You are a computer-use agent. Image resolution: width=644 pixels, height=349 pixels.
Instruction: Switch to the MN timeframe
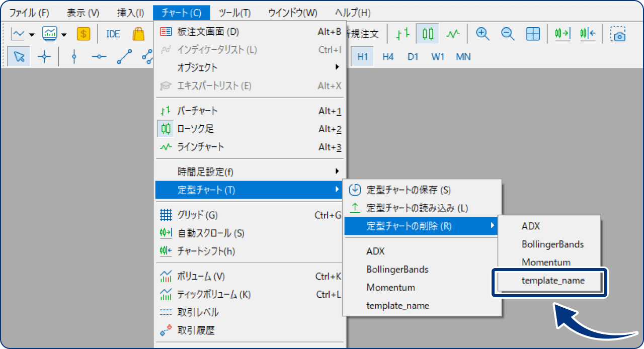(463, 57)
